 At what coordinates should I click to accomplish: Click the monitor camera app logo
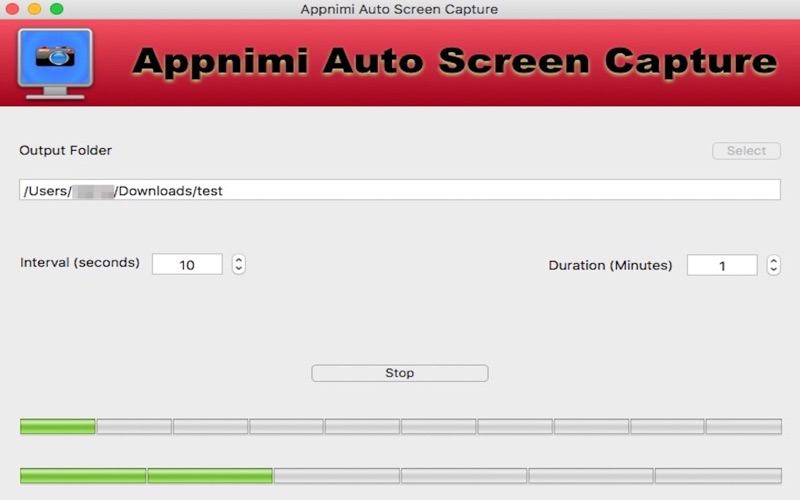pyautogui.click(x=56, y=64)
